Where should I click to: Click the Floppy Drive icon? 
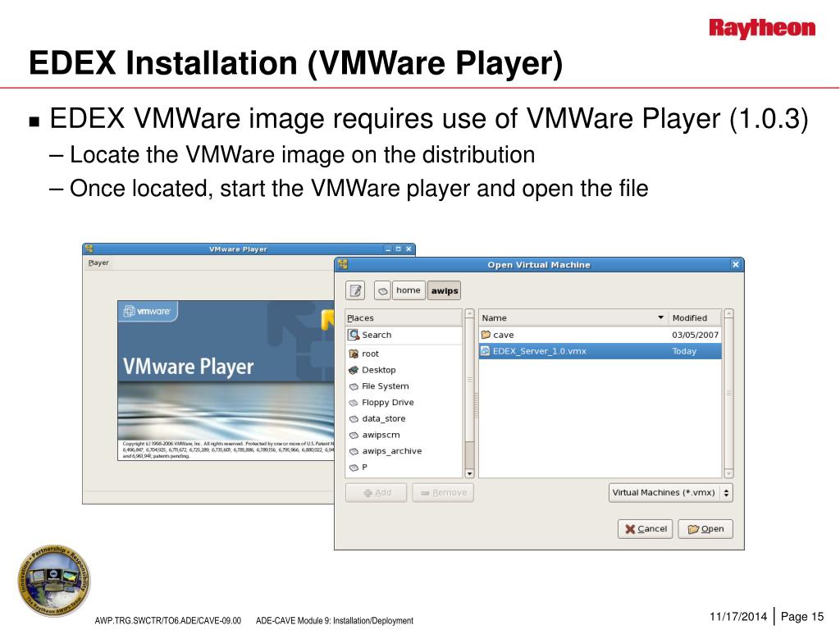point(354,402)
